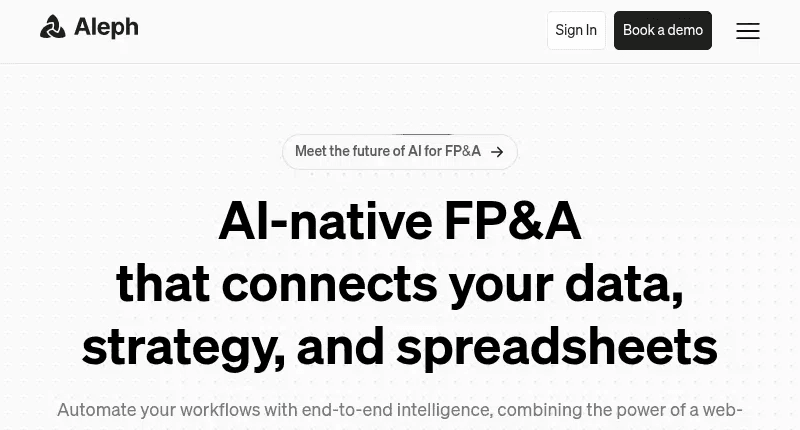Screen dimensions: 800x430
Task: Click the Aleph triangle logo icon
Action: (x=52, y=28)
